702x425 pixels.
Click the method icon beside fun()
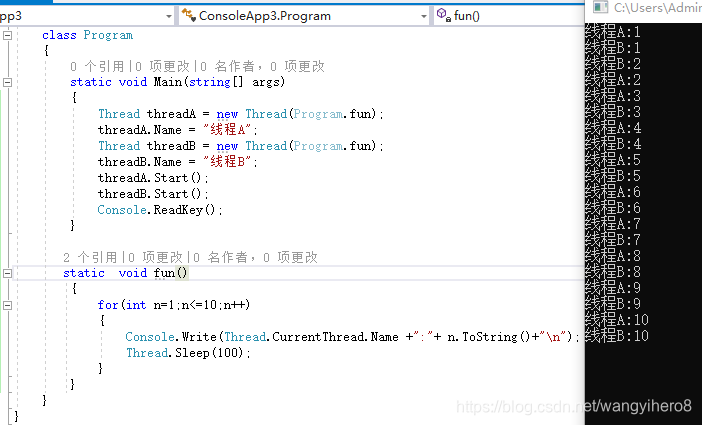(x=444, y=15)
